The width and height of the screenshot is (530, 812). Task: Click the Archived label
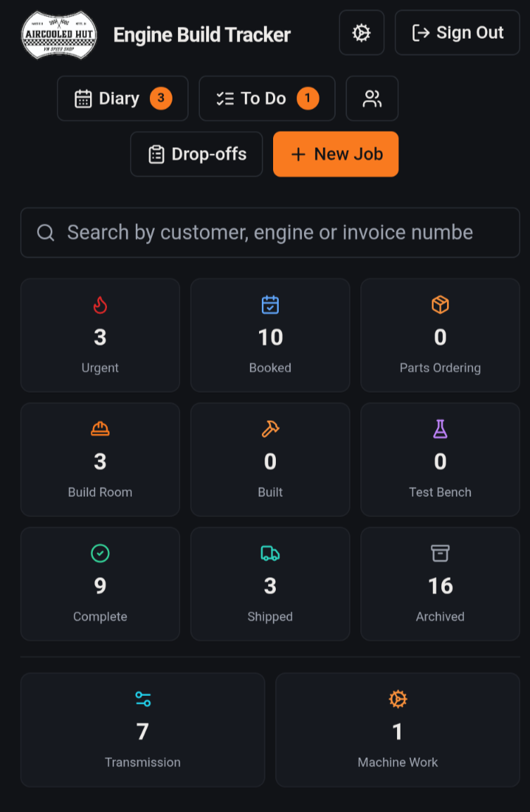[x=441, y=617]
